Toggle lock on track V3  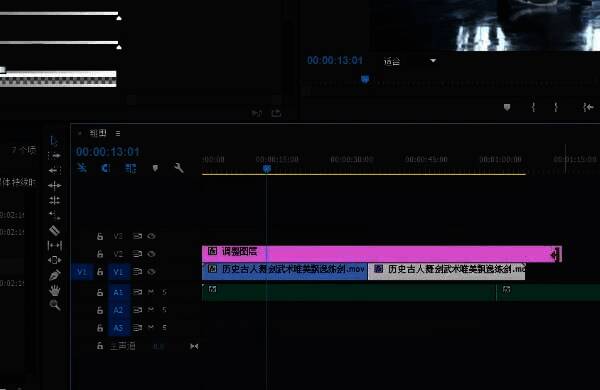point(100,237)
